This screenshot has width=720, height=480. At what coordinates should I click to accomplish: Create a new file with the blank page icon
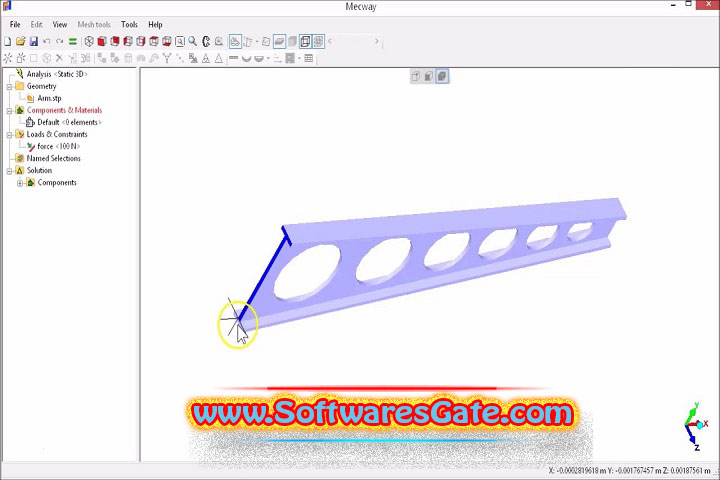(8, 42)
